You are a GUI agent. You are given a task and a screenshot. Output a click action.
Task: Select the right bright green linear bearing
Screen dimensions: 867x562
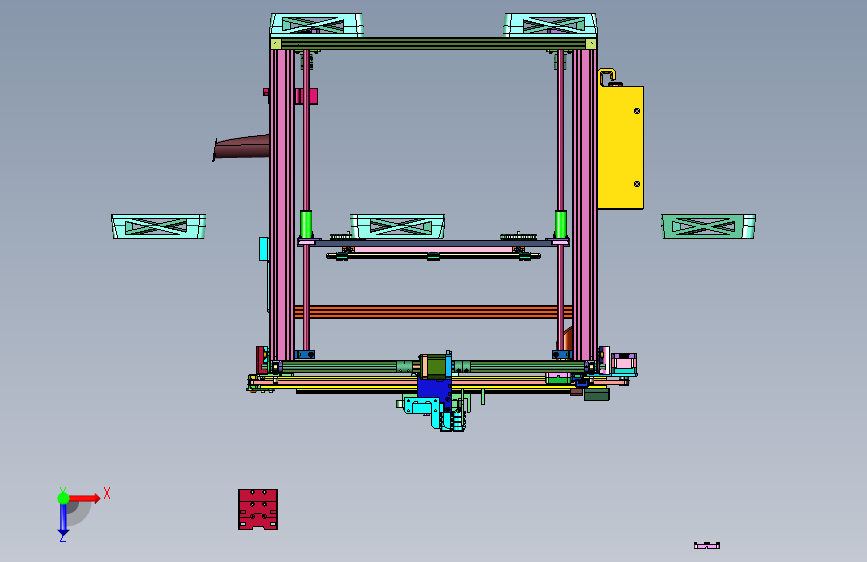(x=561, y=224)
